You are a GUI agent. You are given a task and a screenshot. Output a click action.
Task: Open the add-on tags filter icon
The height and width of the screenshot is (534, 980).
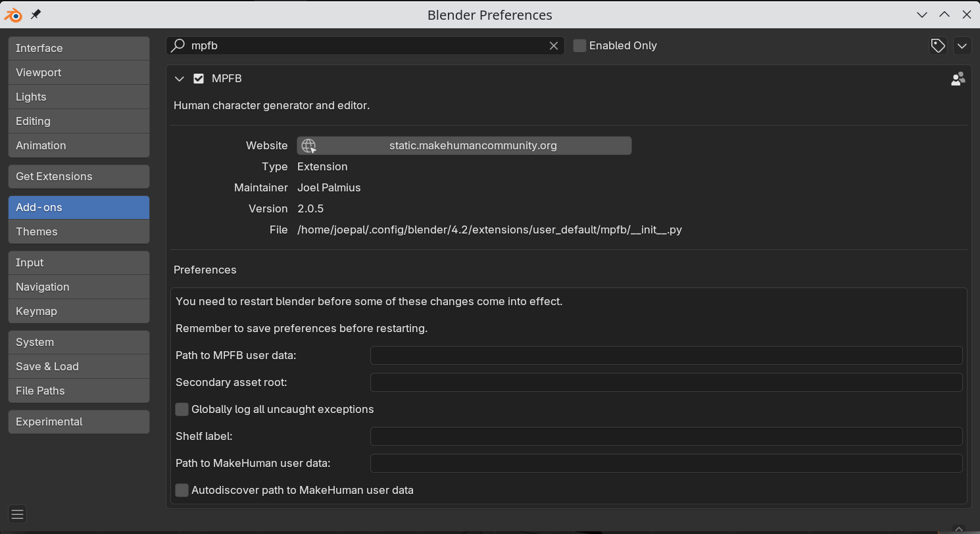[x=938, y=45]
